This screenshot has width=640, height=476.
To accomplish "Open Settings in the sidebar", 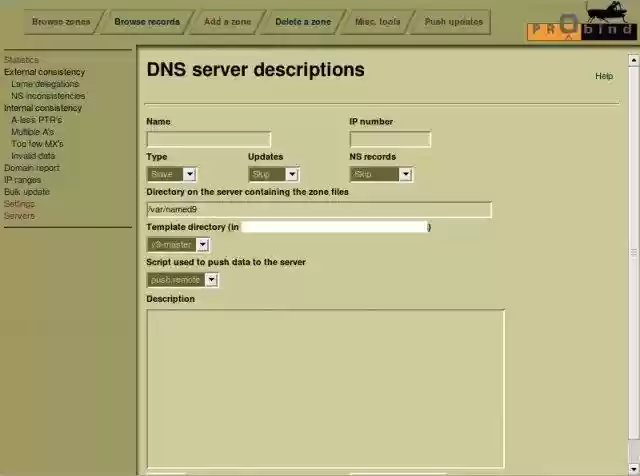I will [19, 204].
